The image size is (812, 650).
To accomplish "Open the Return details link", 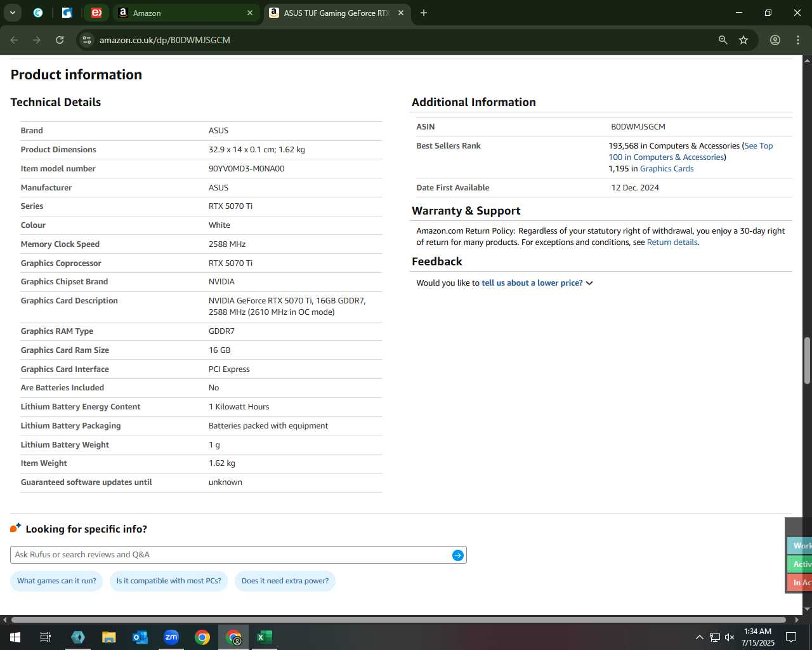I will [x=672, y=242].
